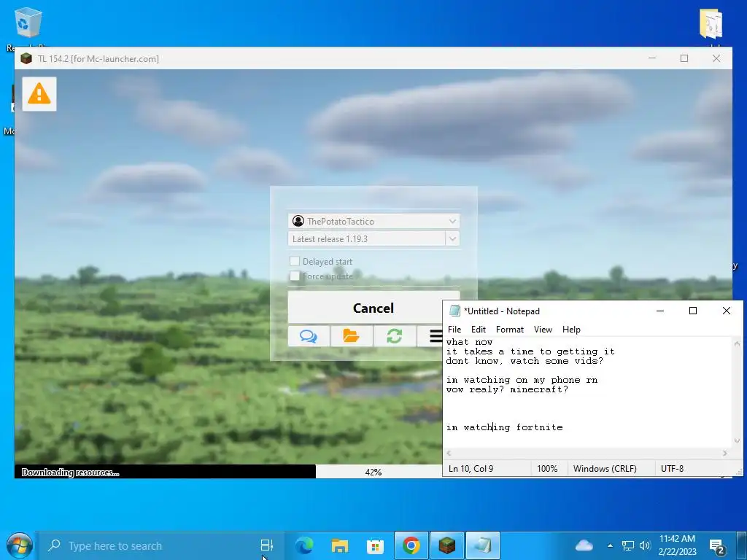Click the Notepad vertical scrollbar down arrow
The height and width of the screenshot is (560, 747).
click(x=737, y=441)
